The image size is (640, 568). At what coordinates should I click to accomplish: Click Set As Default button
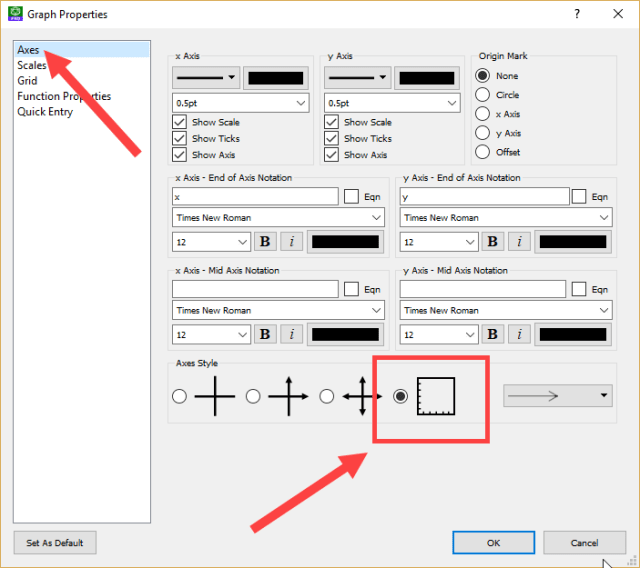coord(55,543)
